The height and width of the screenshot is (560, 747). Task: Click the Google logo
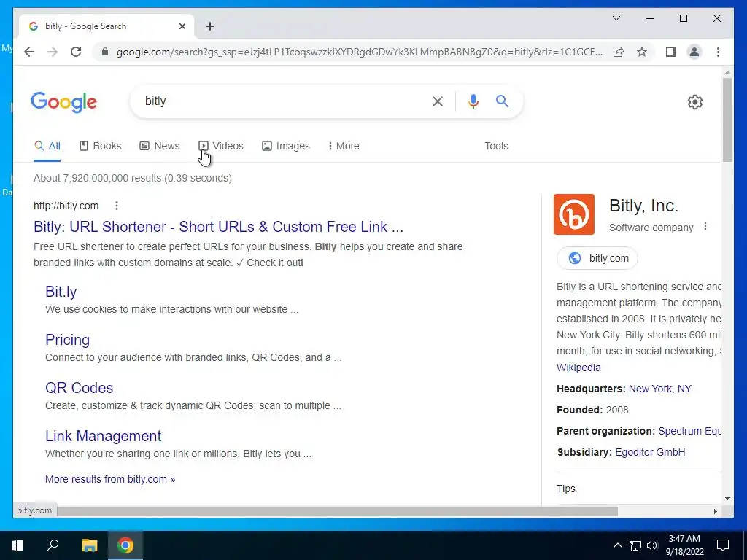[64, 102]
